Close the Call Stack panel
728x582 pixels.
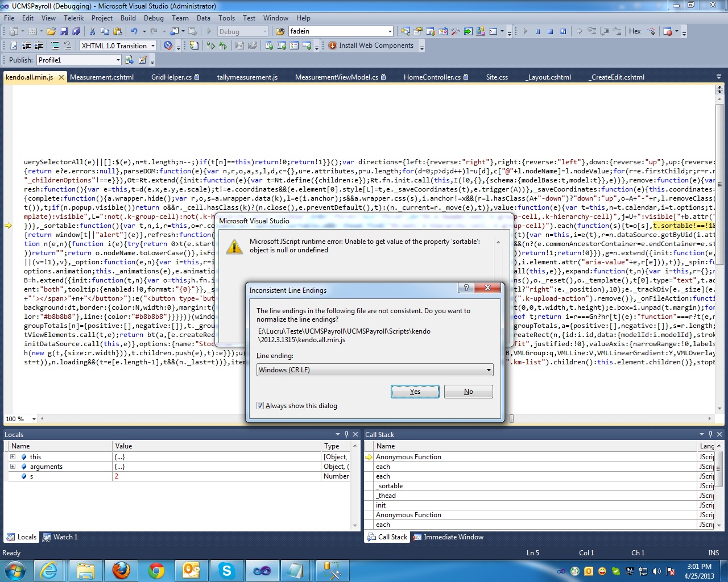[x=719, y=434]
